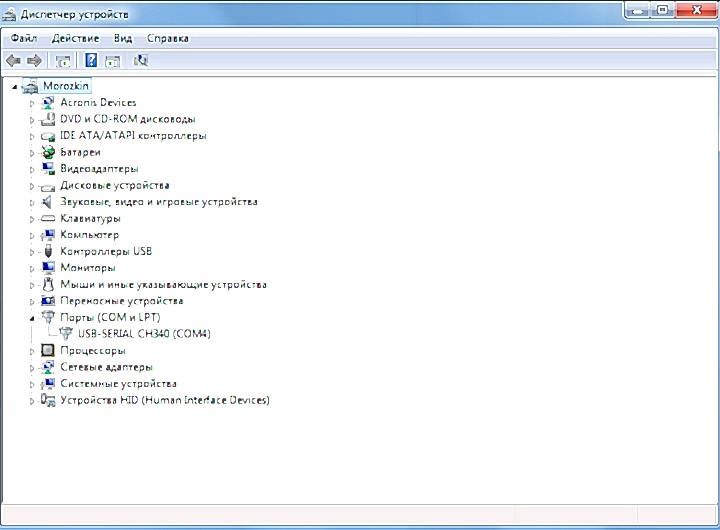
Task: Click the Back arrow toolbar icon
Action: pyautogui.click(x=14, y=61)
